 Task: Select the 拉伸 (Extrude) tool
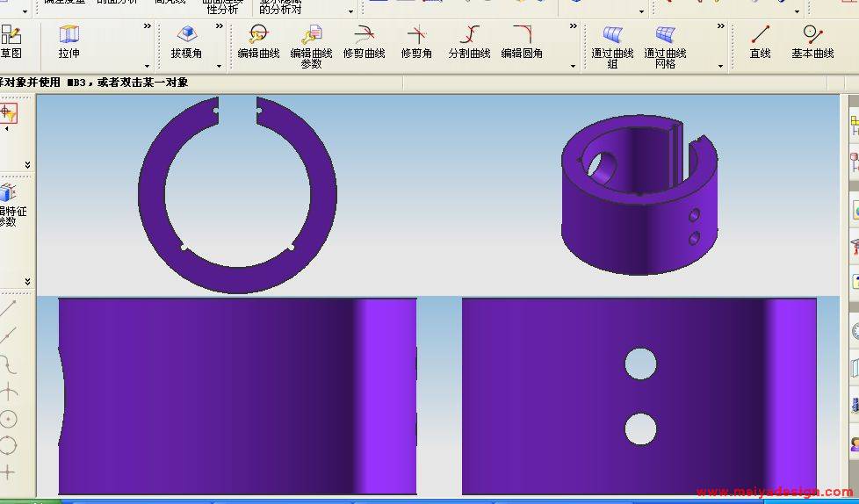click(69, 41)
